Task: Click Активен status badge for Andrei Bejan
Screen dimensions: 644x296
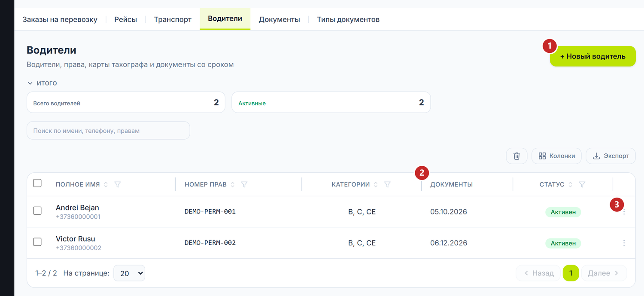Action: (563, 212)
